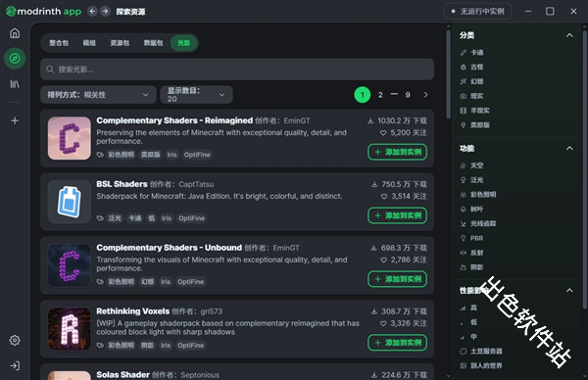
Task: Click the Iris tag on Rethinking Voxels
Action: 166,345
